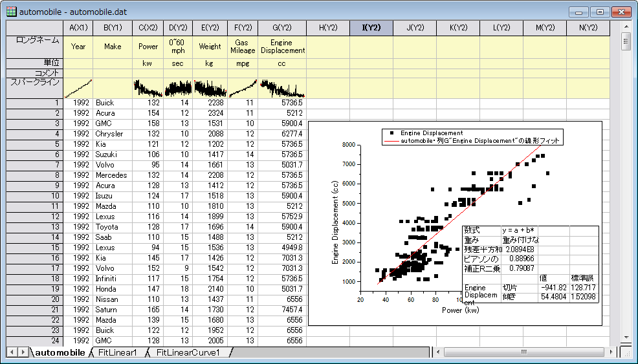Viewport: 638px width, 364px height.
Task: Click the sheet tab scroll-right arrow
Action: coord(23,352)
